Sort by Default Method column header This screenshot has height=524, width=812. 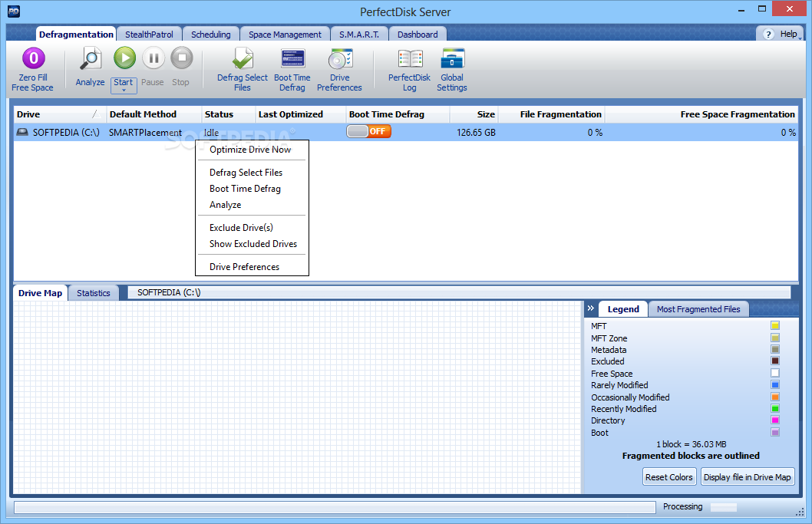(x=153, y=114)
